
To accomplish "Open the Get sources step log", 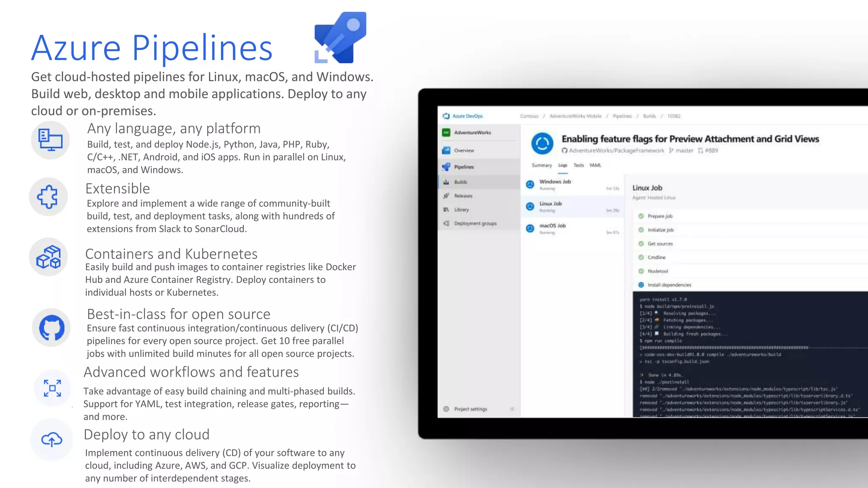I will (x=660, y=244).
